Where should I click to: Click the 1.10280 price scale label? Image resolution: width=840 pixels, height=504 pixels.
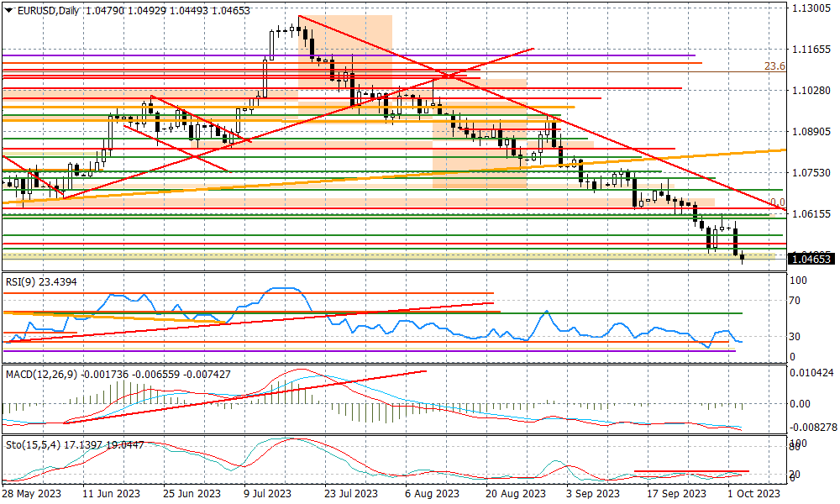click(811, 91)
